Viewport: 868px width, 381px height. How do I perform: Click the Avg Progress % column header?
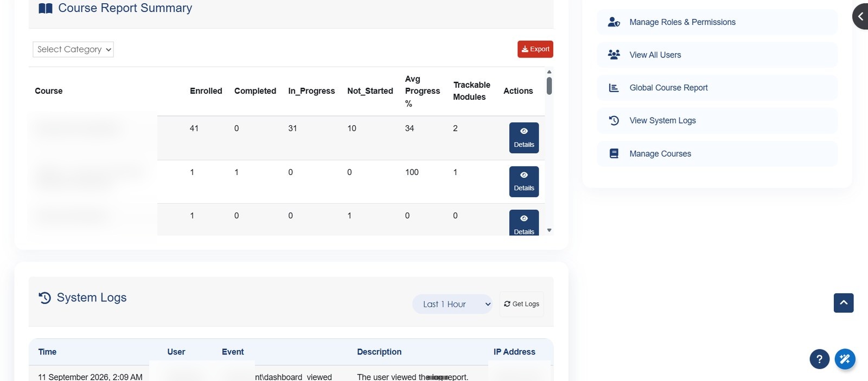[423, 91]
